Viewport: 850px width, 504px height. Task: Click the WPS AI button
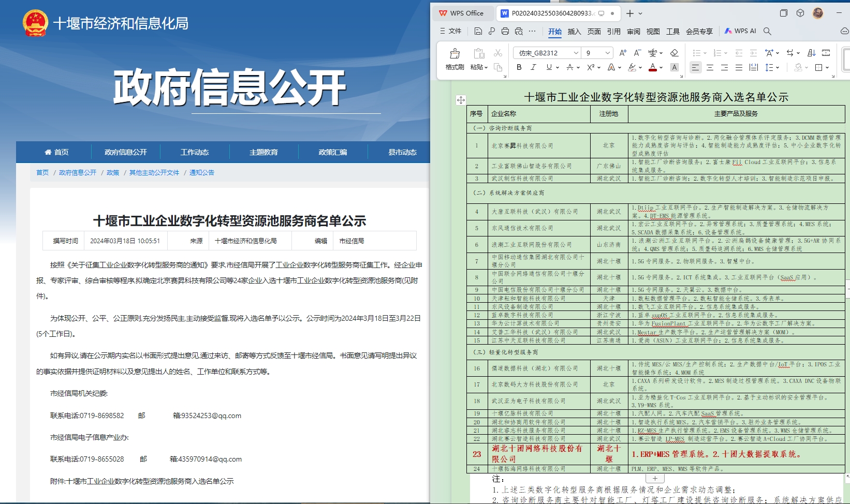coord(740,31)
